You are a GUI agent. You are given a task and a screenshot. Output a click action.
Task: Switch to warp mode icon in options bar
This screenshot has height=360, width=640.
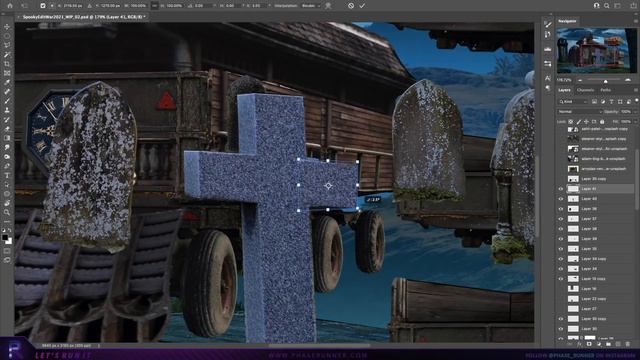(x=328, y=6)
